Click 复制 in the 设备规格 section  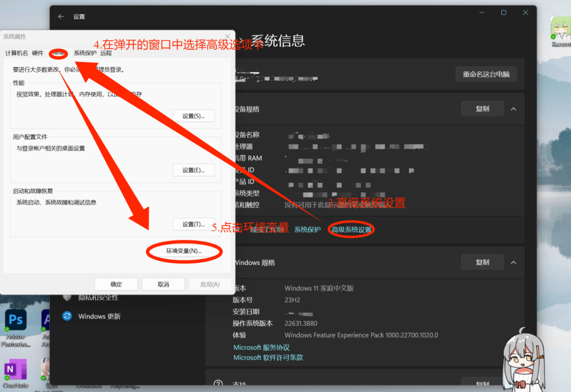[x=482, y=109]
